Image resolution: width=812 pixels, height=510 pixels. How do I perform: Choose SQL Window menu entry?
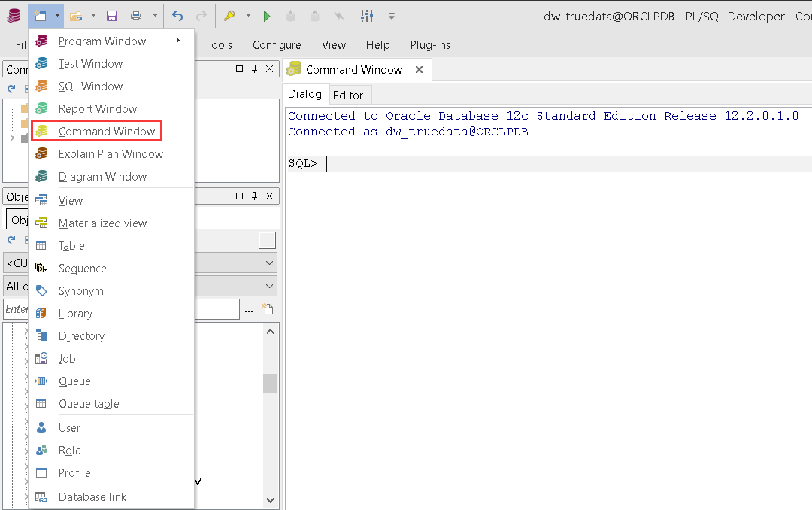coord(111,86)
